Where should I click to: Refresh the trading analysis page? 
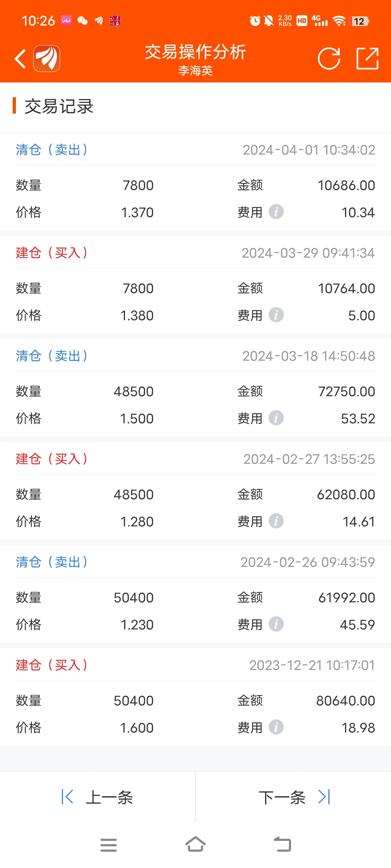tap(329, 58)
